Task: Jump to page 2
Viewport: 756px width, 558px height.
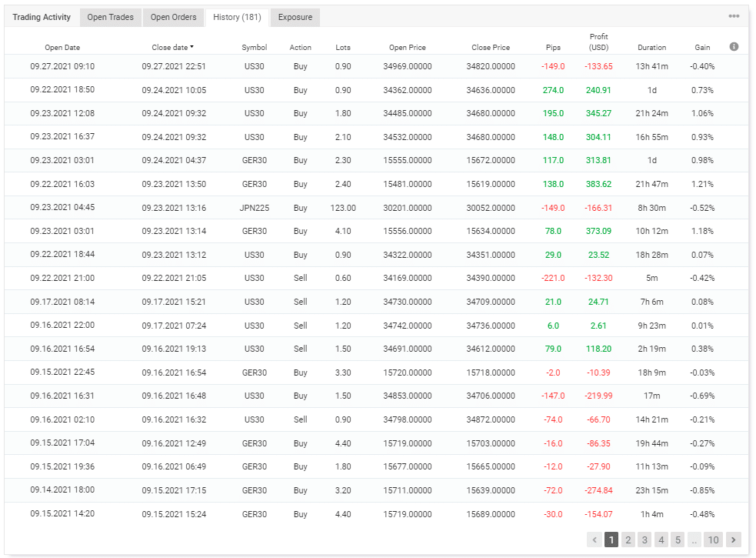Action: click(628, 540)
